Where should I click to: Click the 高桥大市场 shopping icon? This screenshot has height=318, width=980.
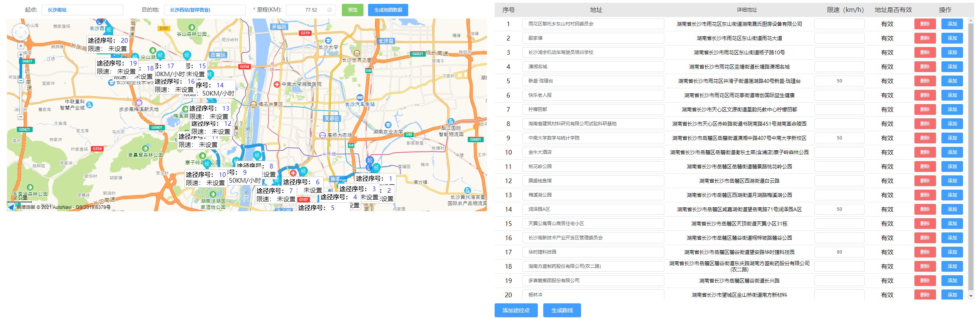tap(323, 135)
